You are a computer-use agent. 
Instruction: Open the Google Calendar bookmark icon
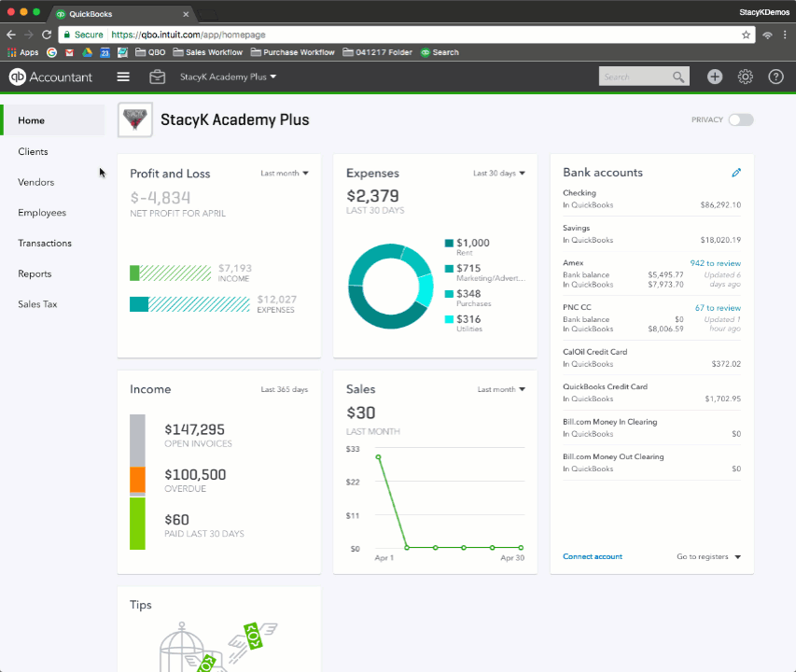click(x=105, y=52)
